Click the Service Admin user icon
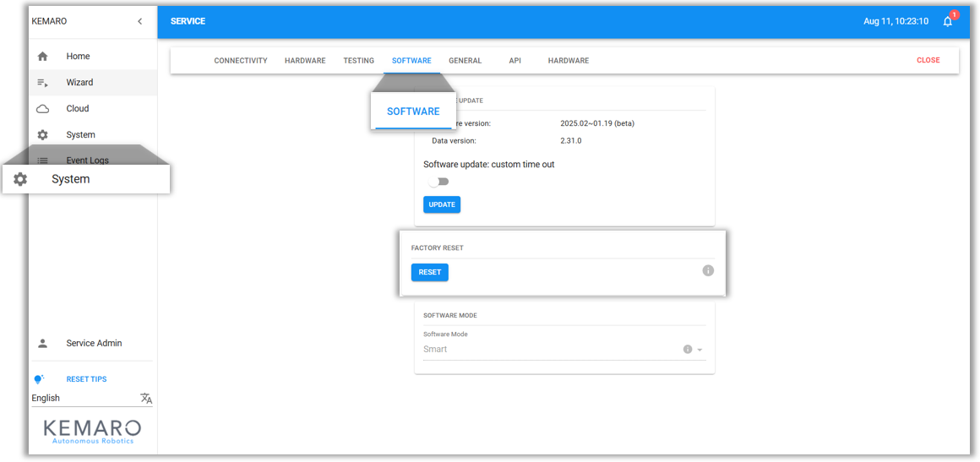The image size is (980, 462). (42, 343)
